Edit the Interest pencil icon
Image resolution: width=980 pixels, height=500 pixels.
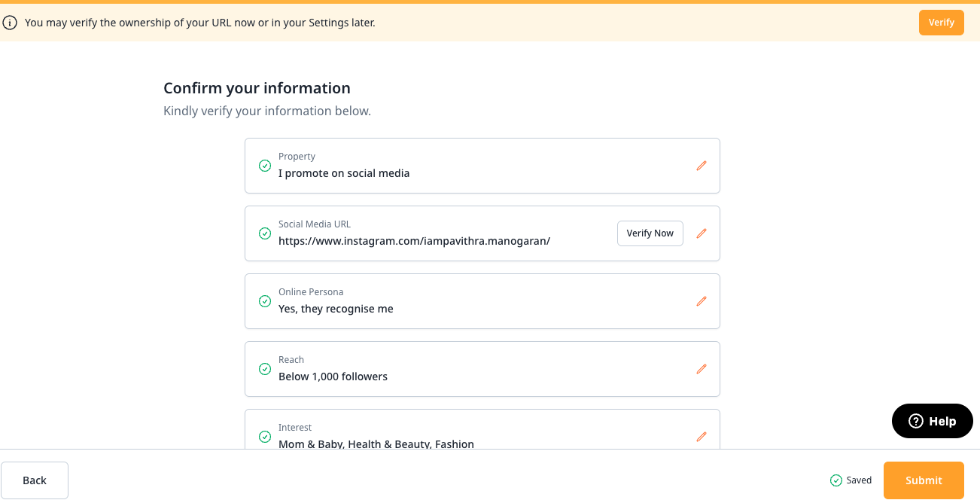[x=702, y=437]
